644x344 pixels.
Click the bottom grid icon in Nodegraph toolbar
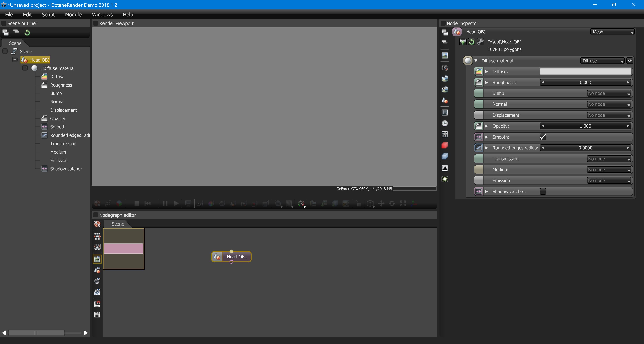click(x=97, y=315)
